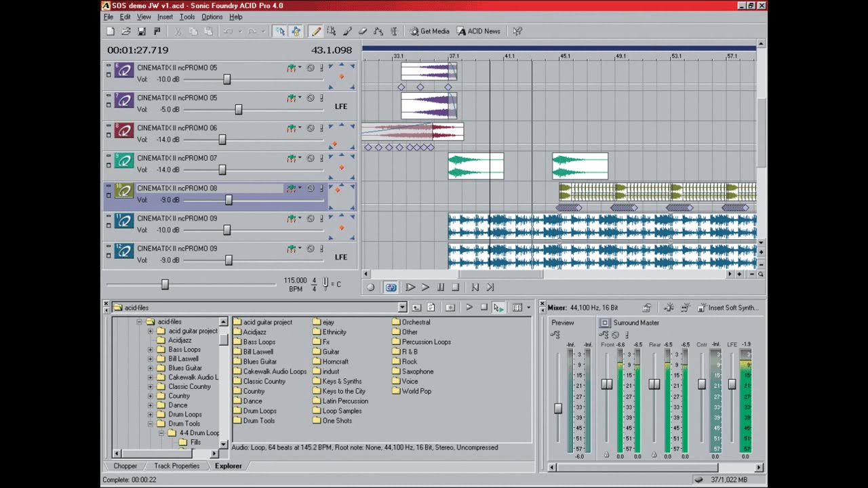Toggle Explorer Auto Preview button
This screenshot has width=868, height=488.
point(498,308)
